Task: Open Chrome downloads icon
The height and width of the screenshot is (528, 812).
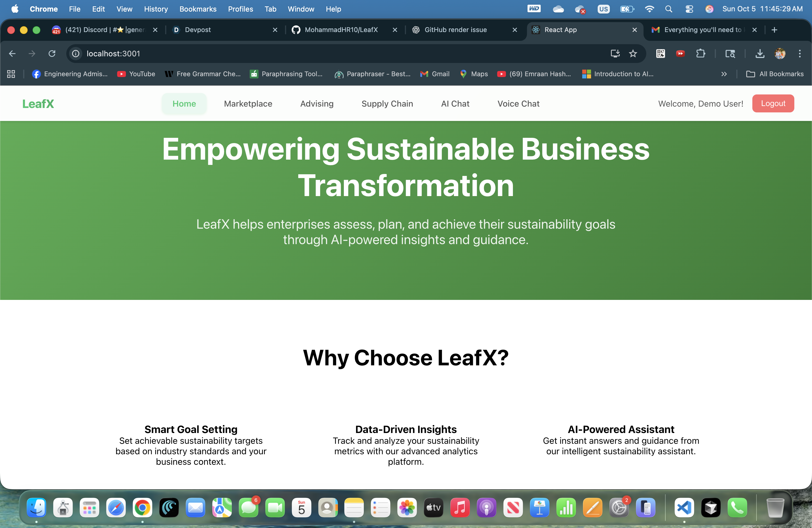Action: [760, 54]
